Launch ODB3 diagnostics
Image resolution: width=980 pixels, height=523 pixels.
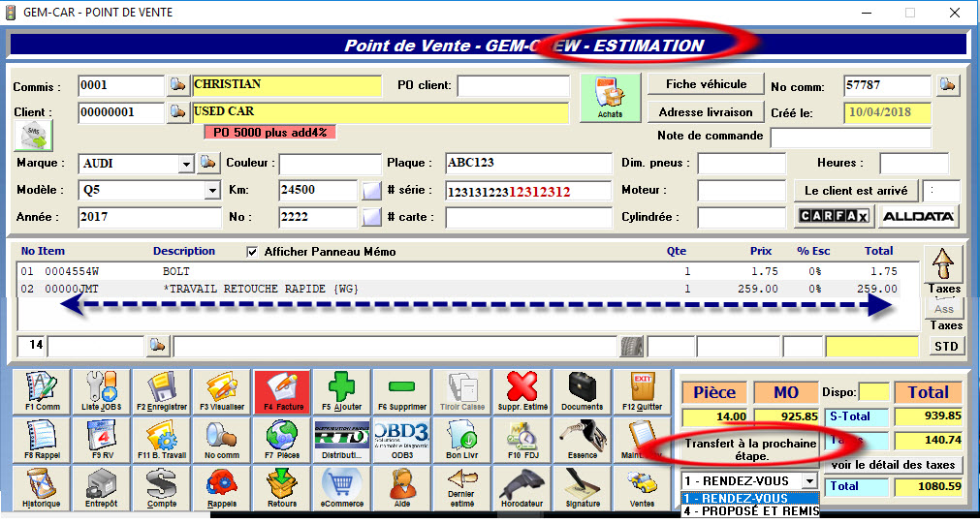point(401,440)
